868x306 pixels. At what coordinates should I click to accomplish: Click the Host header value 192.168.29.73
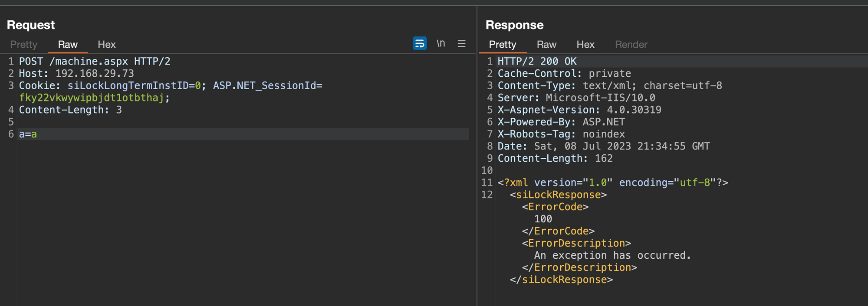pyautogui.click(x=94, y=74)
